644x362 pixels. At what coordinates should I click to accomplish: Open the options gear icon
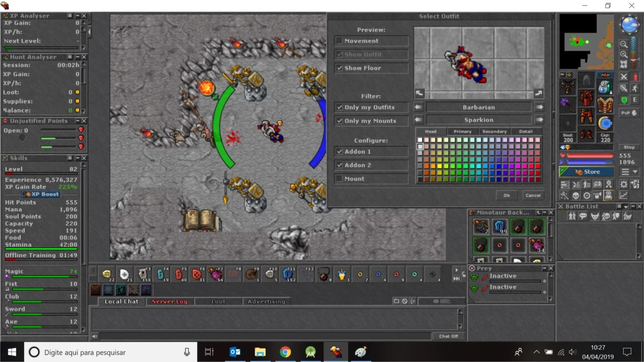point(623,185)
